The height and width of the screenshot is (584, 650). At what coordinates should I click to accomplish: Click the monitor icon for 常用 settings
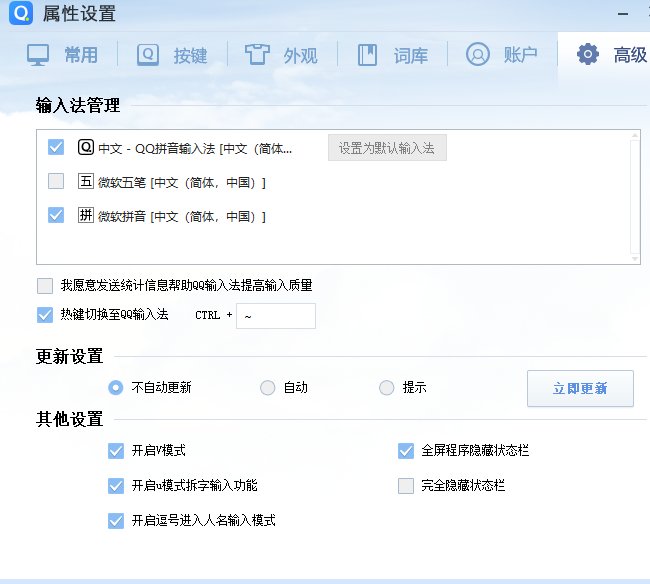[38, 54]
